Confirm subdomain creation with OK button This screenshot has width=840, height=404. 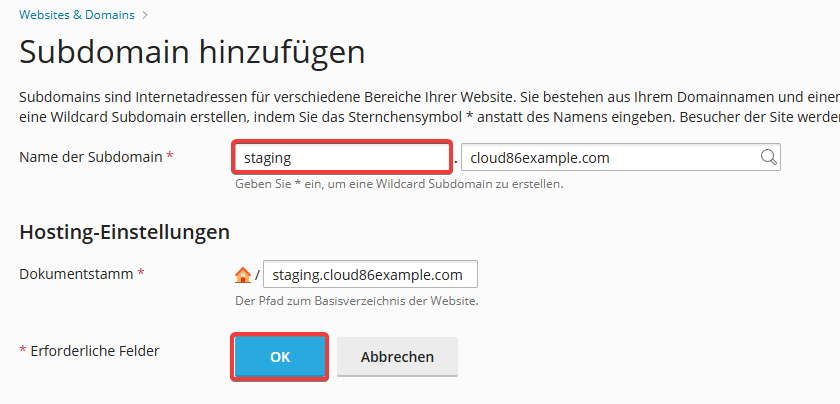tap(280, 357)
